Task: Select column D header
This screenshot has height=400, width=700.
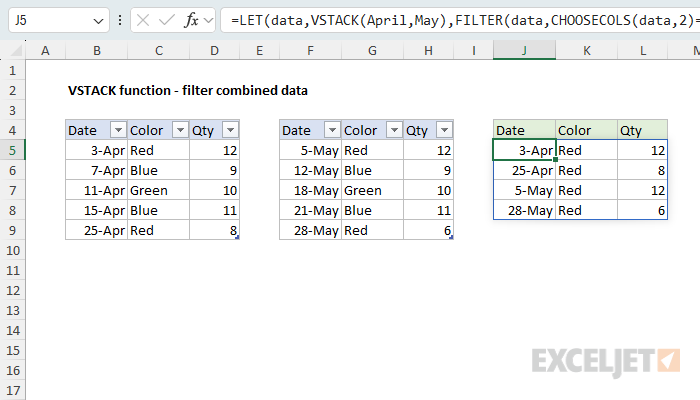Action: coord(214,50)
